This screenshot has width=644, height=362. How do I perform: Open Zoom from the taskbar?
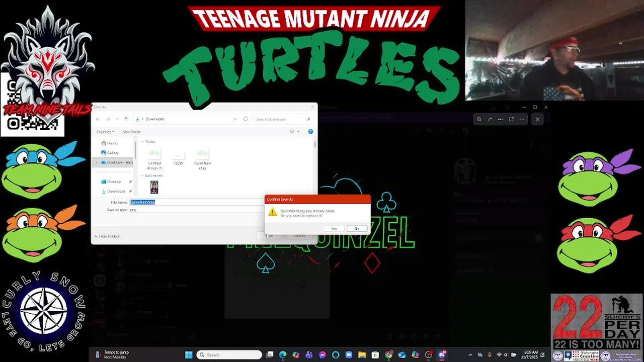(349, 355)
